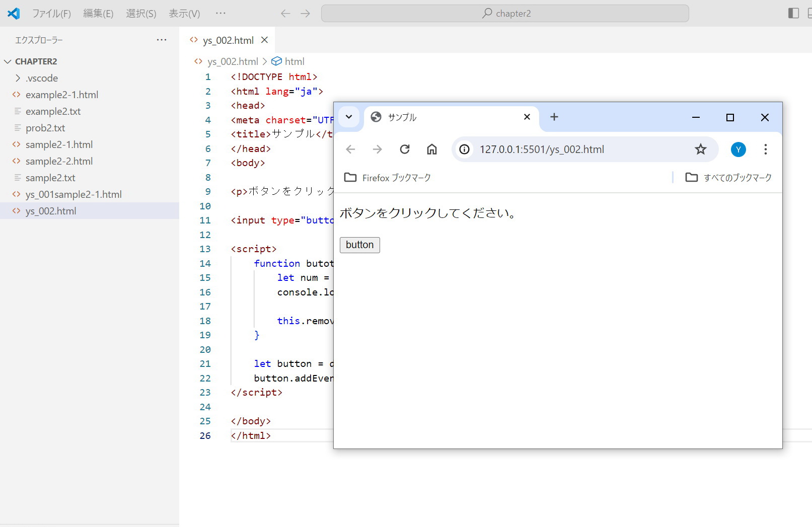Viewport: 812px width, 527px height.
Task: Click browser forward arrow button
Action: 378,149
